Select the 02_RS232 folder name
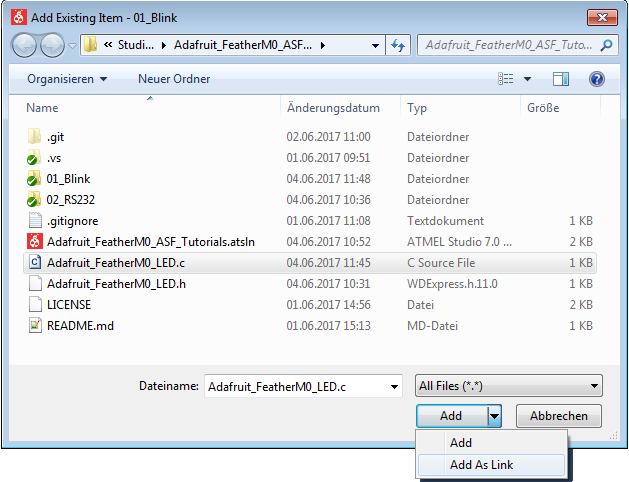 (x=71, y=200)
